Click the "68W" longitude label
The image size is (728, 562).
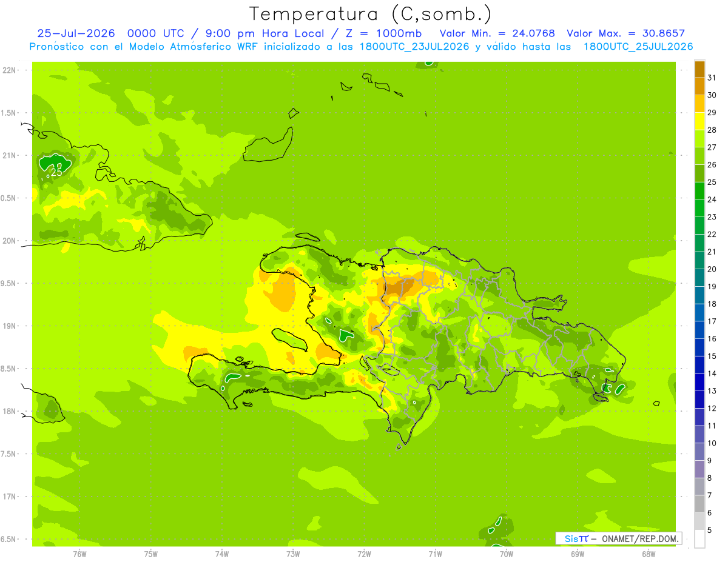(x=648, y=554)
